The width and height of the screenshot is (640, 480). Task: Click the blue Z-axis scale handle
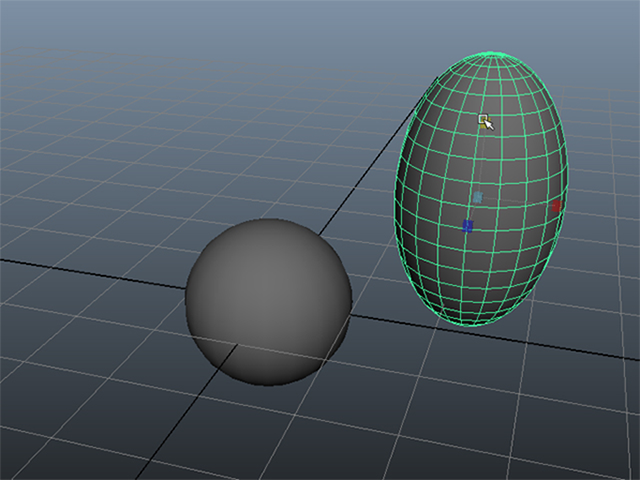[467, 225]
